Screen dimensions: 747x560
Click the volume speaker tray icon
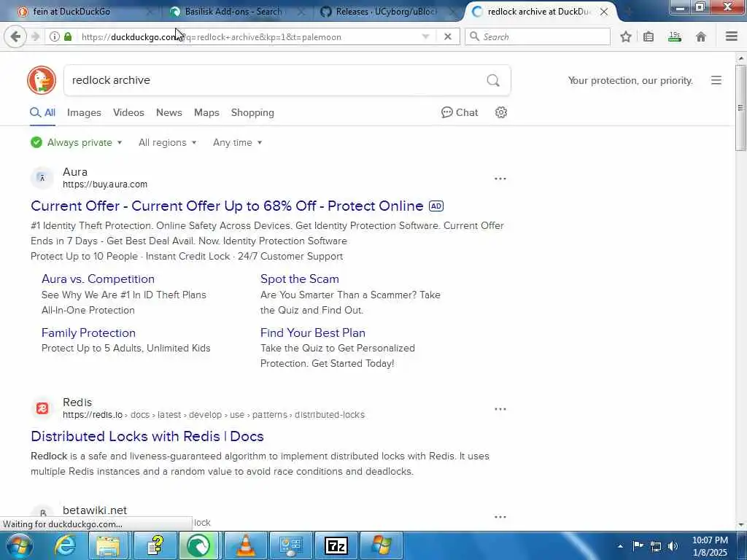[x=673, y=546]
